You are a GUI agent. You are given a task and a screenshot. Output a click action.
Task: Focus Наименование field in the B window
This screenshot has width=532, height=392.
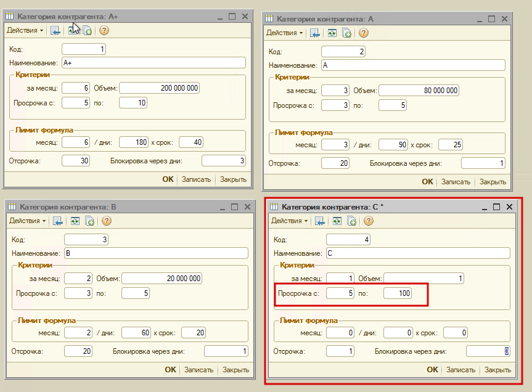156,253
